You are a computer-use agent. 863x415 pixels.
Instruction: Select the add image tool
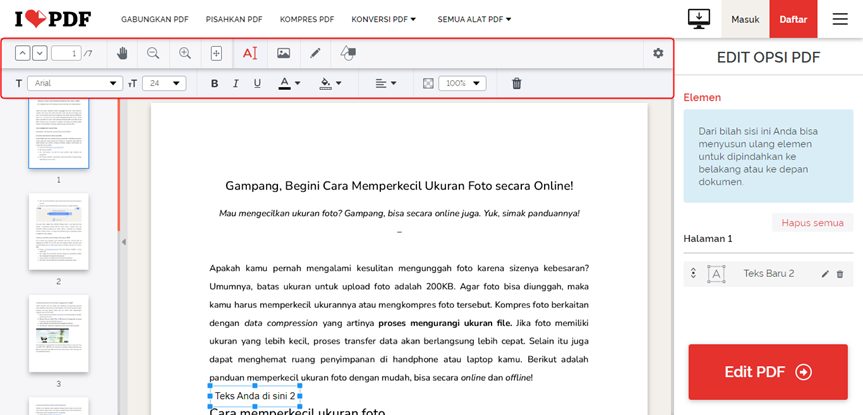[x=283, y=53]
